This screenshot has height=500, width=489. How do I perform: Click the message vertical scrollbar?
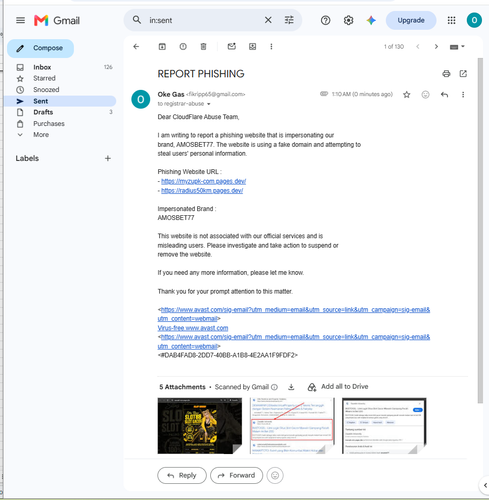(x=480, y=230)
